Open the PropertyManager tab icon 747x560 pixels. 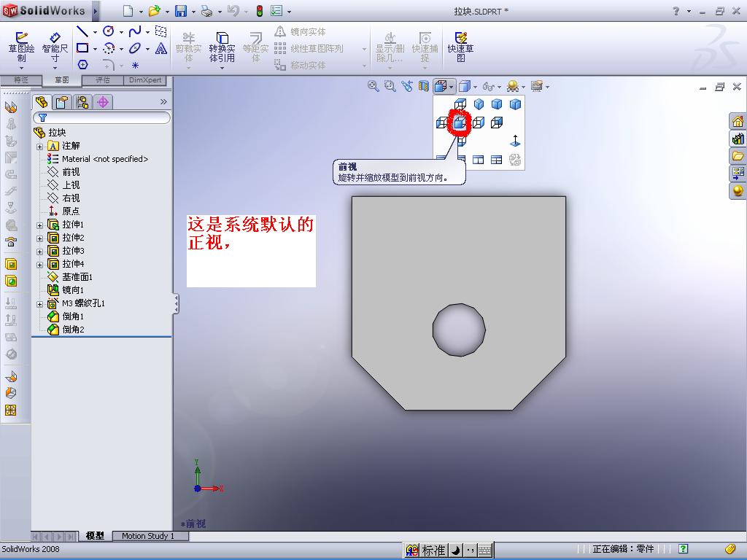61,102
